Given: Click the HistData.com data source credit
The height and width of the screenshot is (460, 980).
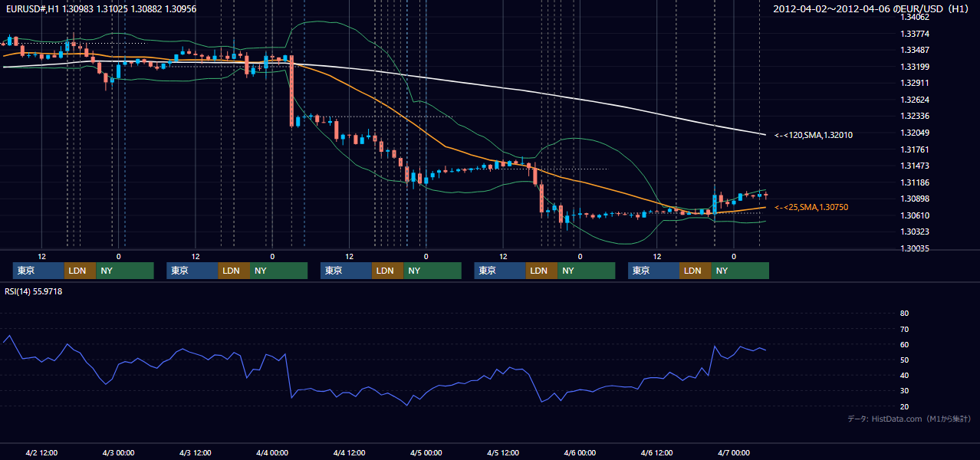Looking at the screenshot, I should click(x=909, y=419).
